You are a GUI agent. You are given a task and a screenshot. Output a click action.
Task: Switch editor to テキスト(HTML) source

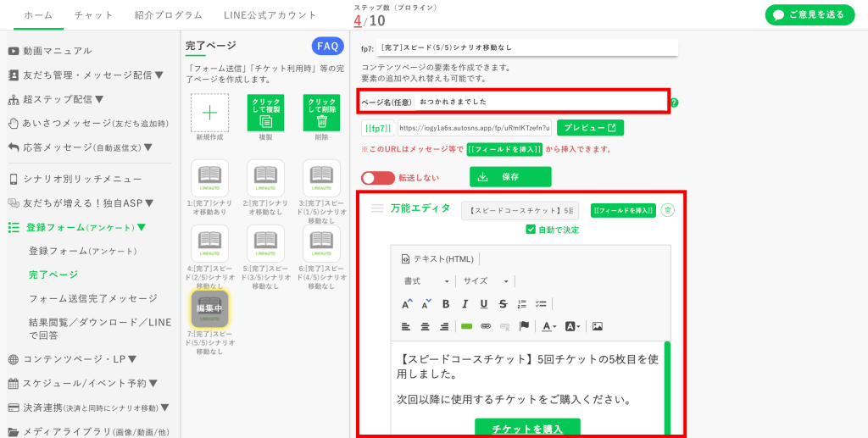pos(438,259)
